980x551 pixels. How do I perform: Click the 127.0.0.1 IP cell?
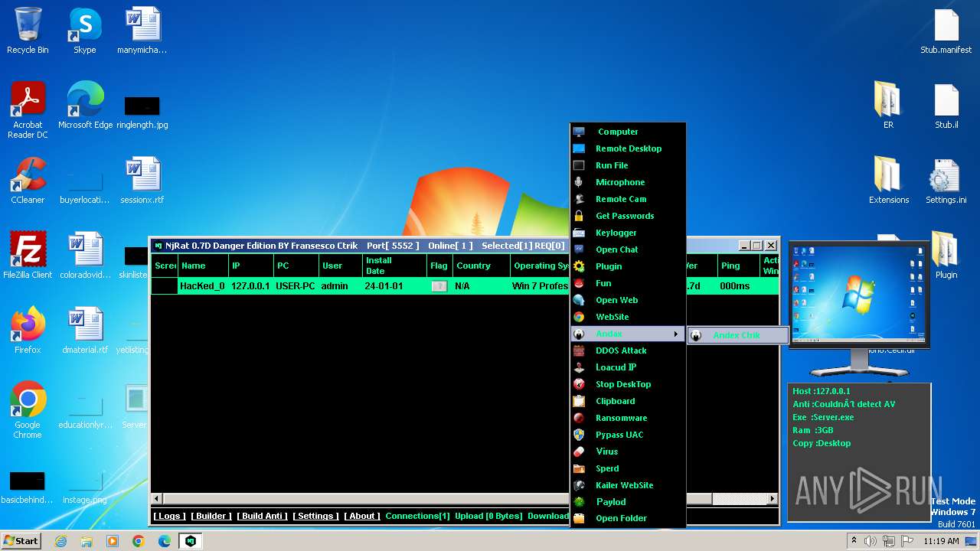tap(250, 286)
